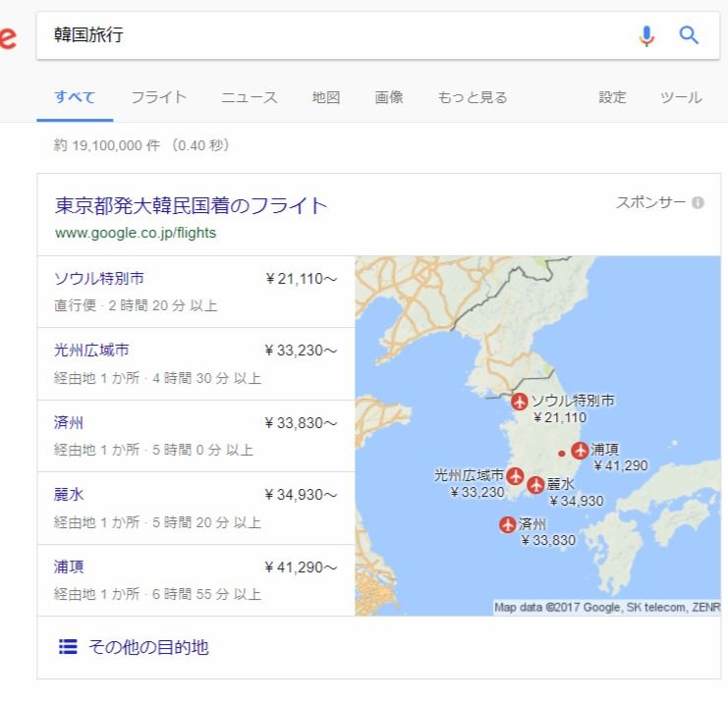Viewport: 728px width, 701px height.
Task: Click the 浦項 airplane marker on map
Action: pos(580,450)
